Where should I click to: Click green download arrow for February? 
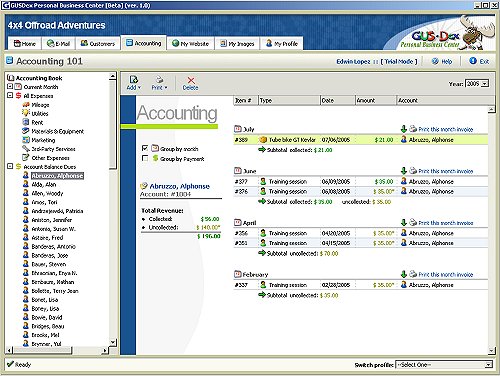pos(404,274)
